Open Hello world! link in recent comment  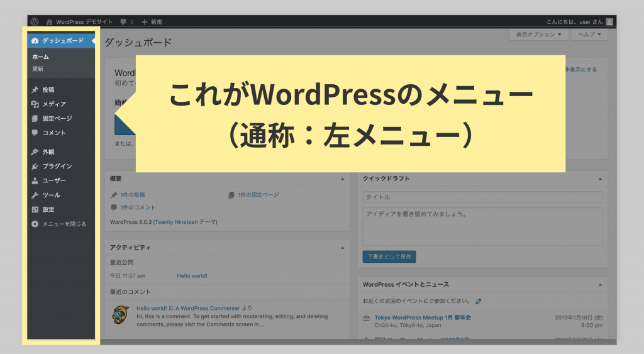[x=152, y=309]
